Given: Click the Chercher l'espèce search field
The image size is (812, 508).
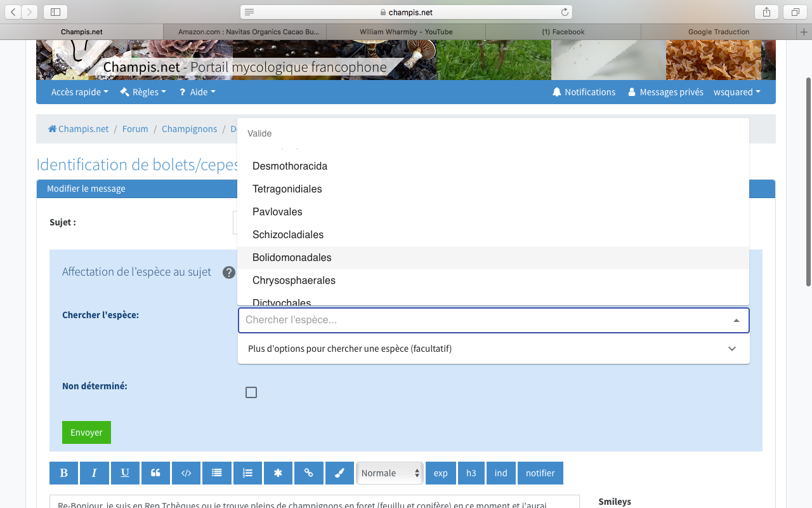Looking at the screenshot, I should (482, 321).
